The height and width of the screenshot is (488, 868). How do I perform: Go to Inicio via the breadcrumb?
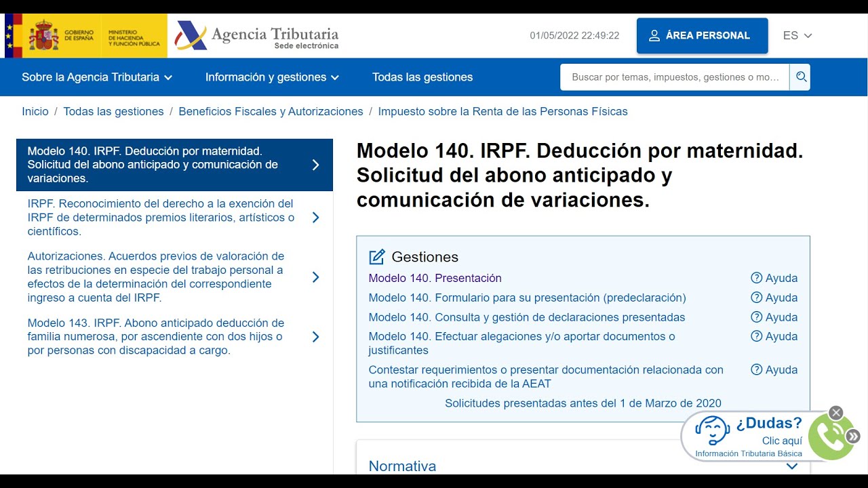point(35,110)
